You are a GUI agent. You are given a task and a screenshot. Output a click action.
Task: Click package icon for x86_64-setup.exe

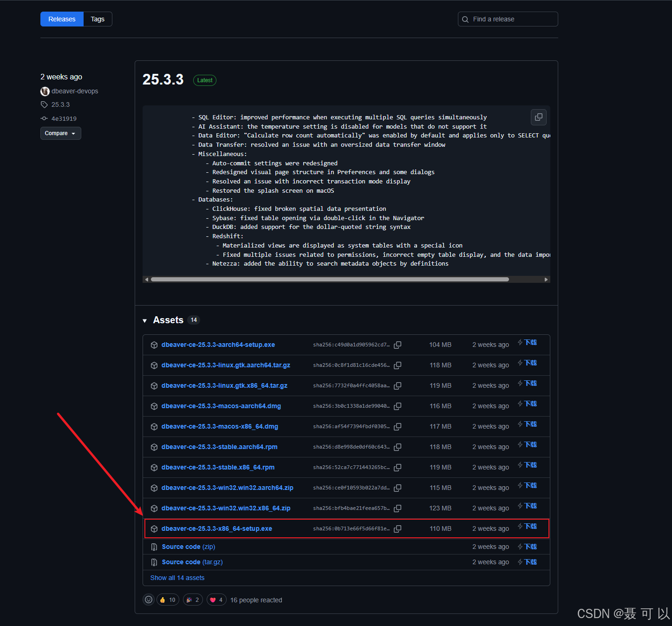[x=154, y=529]
